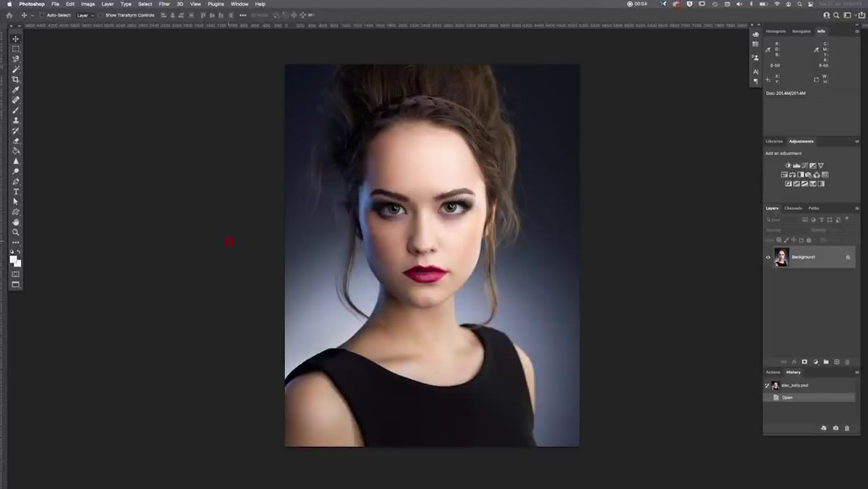The image size is (868, 489).
Task: Open the Layers panel flyout menu
Action: [856, 208]
